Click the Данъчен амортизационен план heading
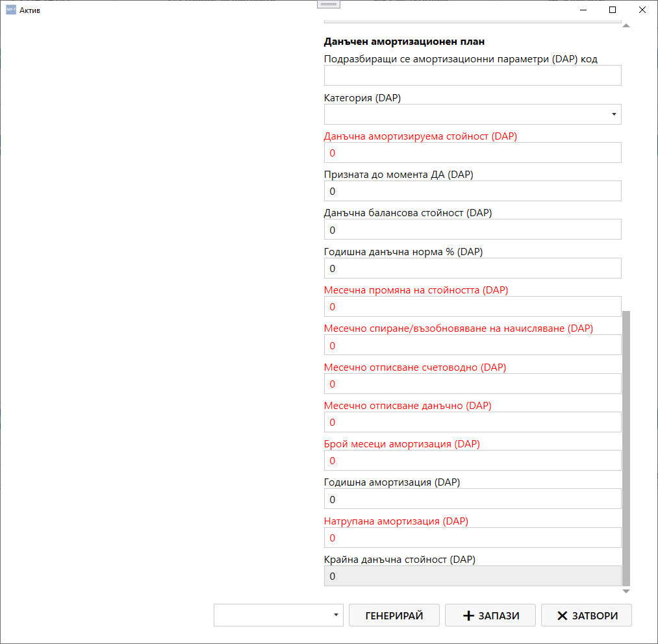The width and height of the screenshot is (658, 644). click(x=404, y=42)
